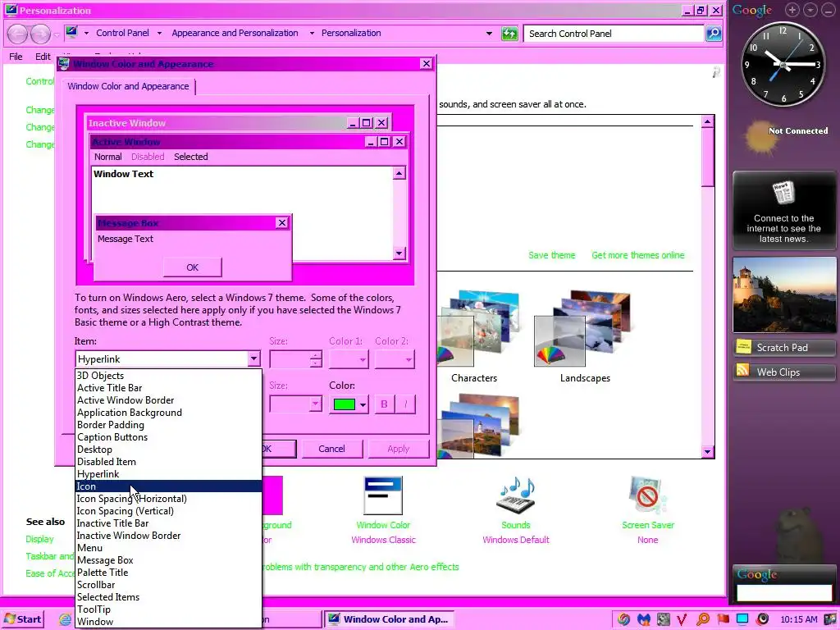The height and width of the screenshot is (630, 840).
Task: Click the Forward navigation arrow
Action: coord(40,34)
